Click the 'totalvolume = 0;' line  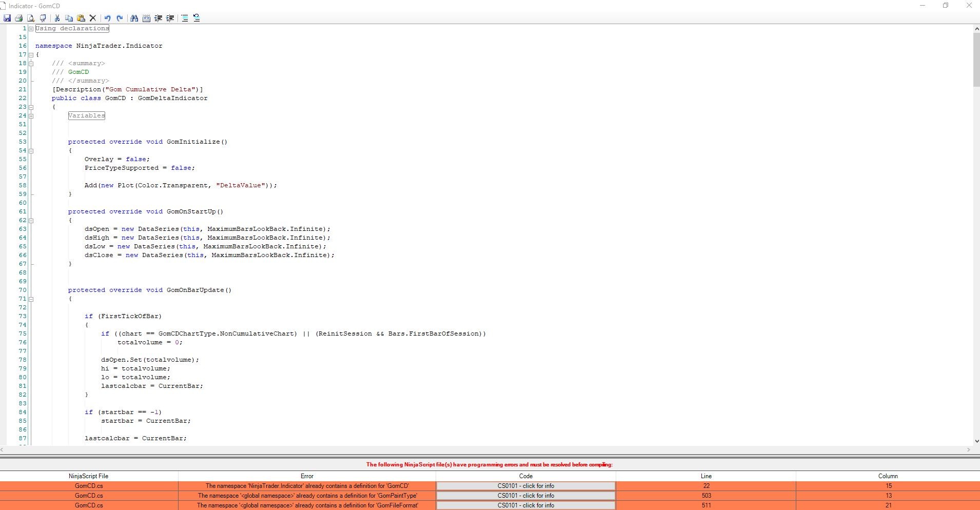[150, 343]
